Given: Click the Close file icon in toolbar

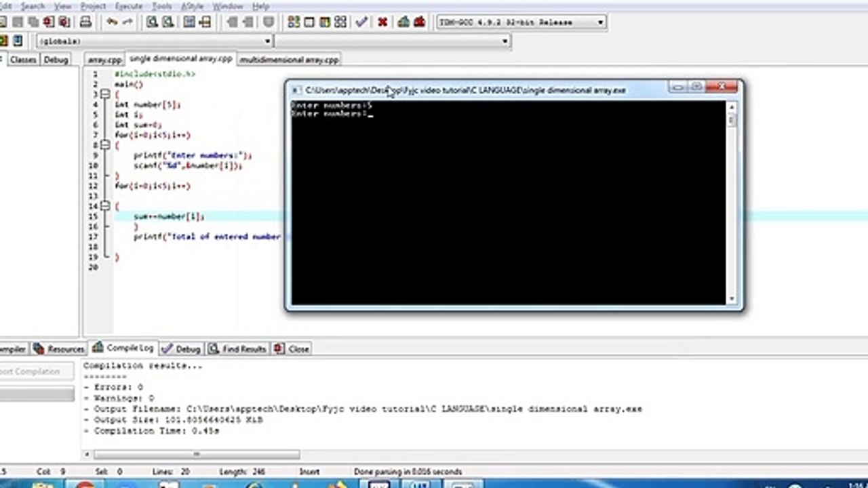Looking at the screenshot, I should tap(49, 22).
